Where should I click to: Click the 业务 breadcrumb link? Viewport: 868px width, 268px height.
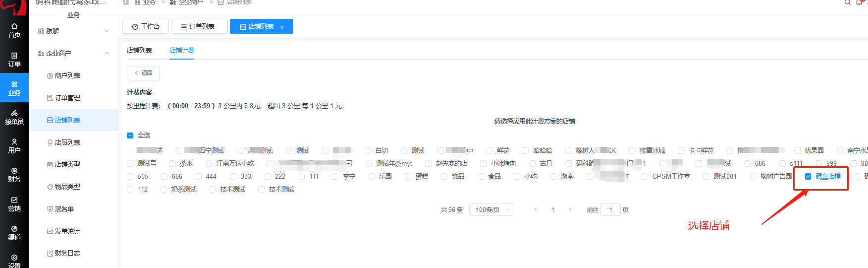point(145,2)
